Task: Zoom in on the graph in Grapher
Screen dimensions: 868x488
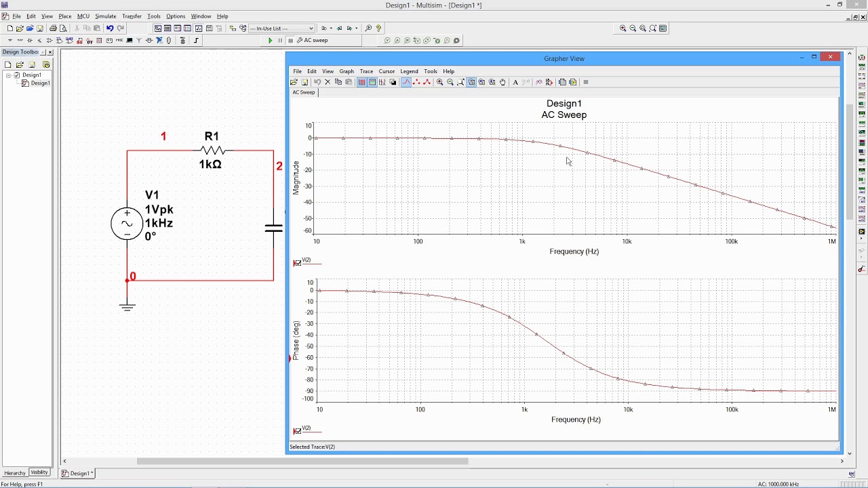Action: coord(440,82)
